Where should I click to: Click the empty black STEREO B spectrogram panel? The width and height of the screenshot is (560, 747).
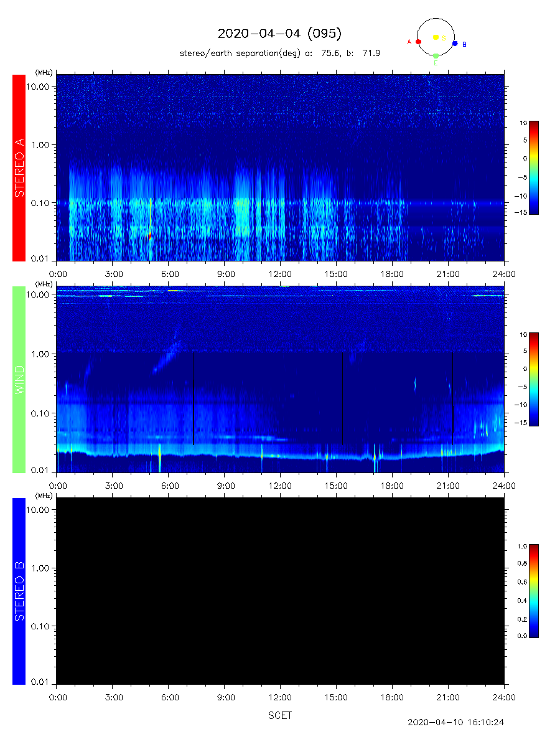point(280,591)
